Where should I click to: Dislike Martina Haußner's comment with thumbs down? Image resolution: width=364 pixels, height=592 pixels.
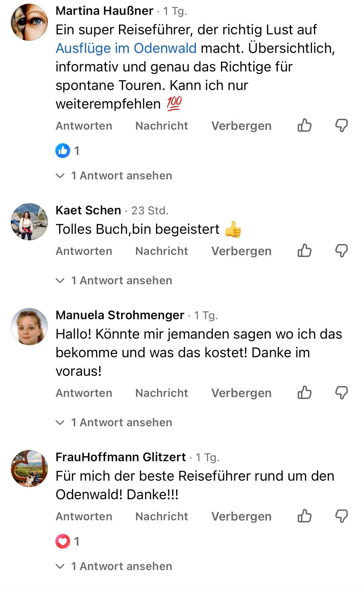tap(341, 125)
